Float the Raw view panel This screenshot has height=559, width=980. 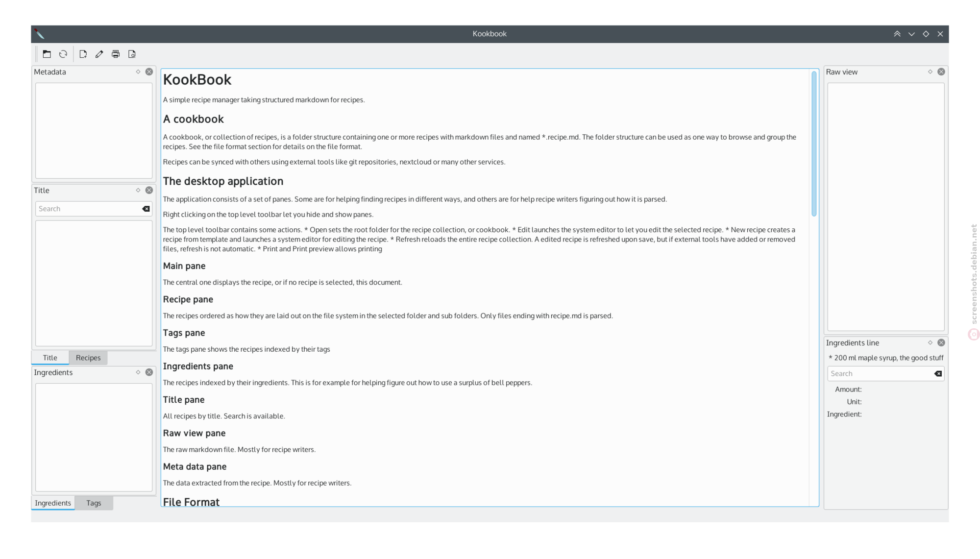point(930,72)
